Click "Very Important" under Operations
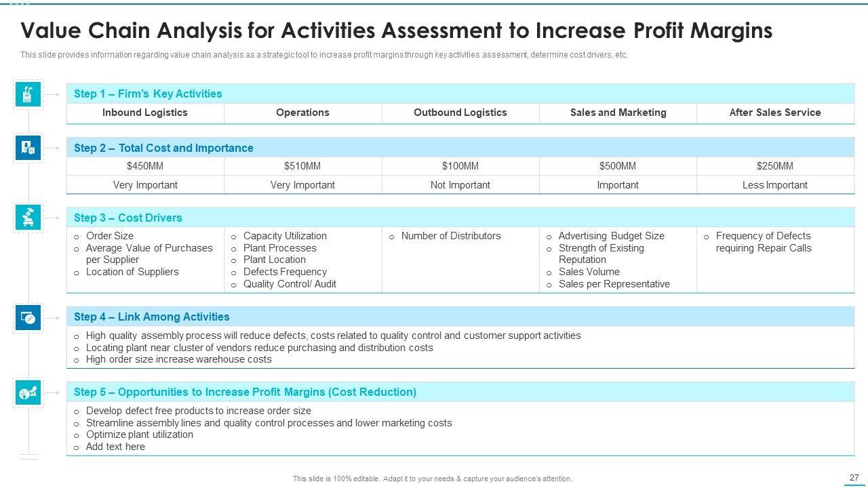Image resolution: width=868 pixels, height=488 pixels. point(302,185)
